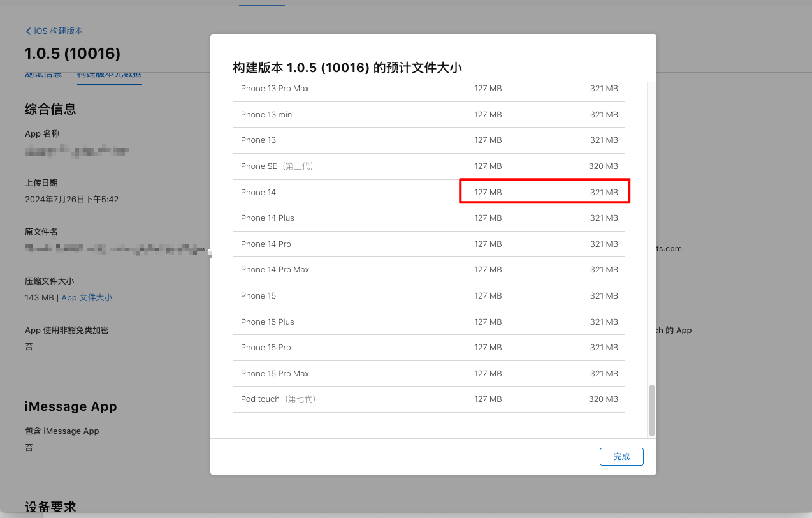Click the 完成 button in dialog
Image resolution: width=812 pixels, height=518 pixels.
pyautogui.click(x=621, y=457)
